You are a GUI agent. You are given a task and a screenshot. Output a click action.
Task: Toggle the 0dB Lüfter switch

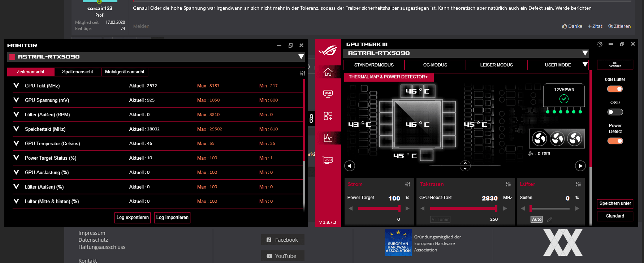tap(615, 89)
